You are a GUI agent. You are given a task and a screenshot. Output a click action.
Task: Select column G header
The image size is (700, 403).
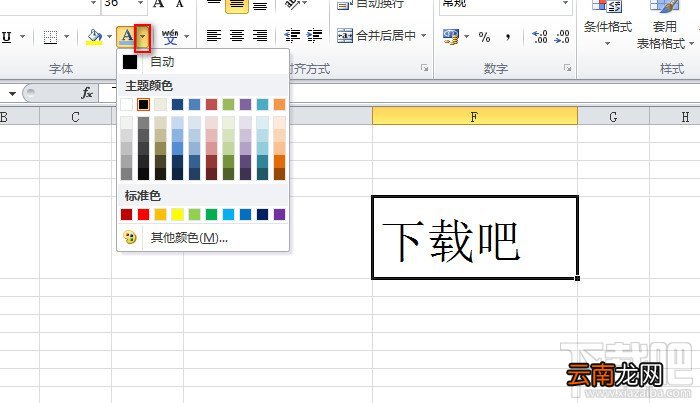pyautogui.click(x=613, y=116)
